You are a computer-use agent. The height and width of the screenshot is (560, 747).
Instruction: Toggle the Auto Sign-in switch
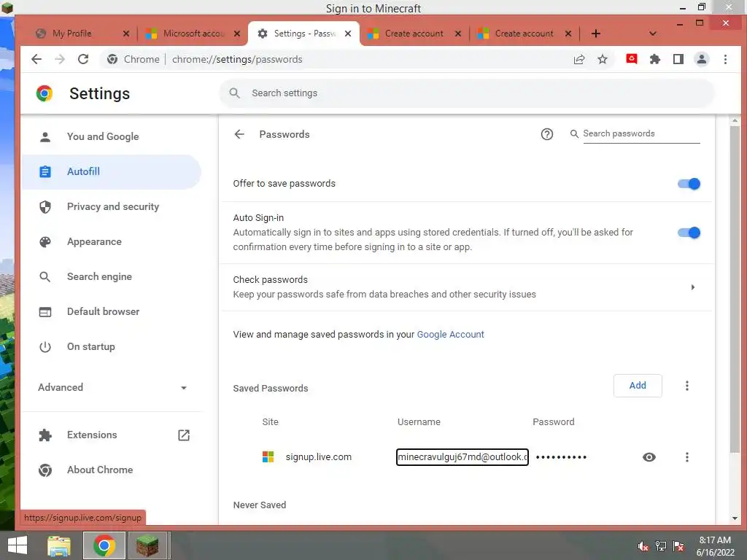pos(689,233)
